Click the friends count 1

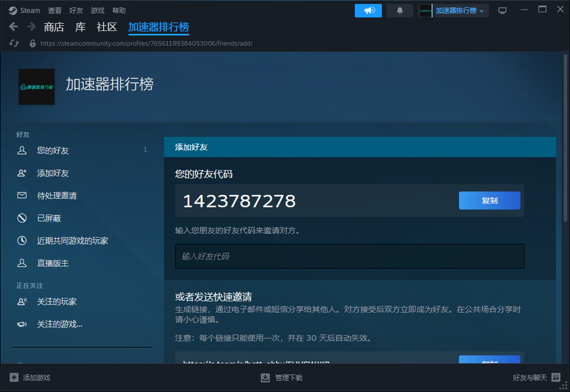(x=145, y=149)
